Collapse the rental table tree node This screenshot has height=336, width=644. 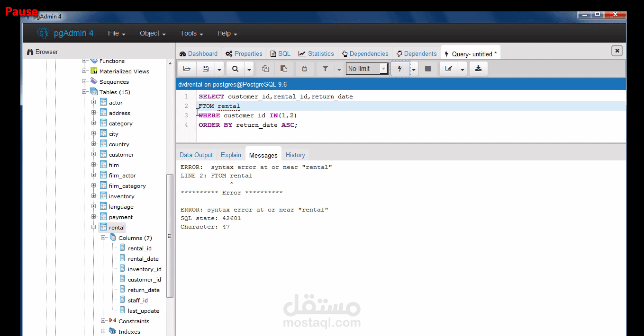point(93,227)
